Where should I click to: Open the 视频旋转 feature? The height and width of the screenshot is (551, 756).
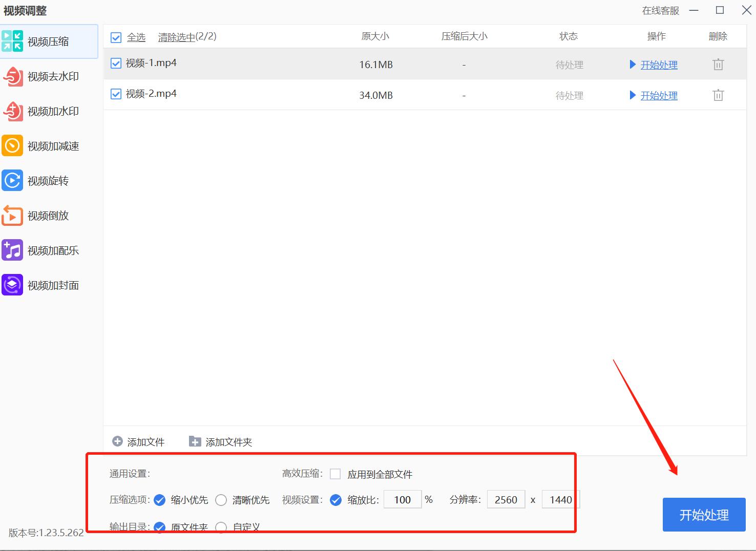[x=48, y=180]
